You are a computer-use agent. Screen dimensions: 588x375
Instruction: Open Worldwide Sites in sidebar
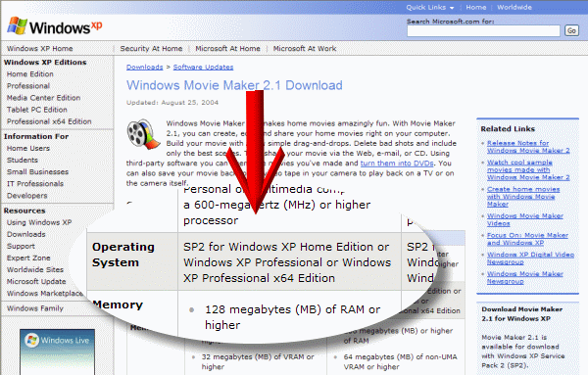[x=35, y=269]
